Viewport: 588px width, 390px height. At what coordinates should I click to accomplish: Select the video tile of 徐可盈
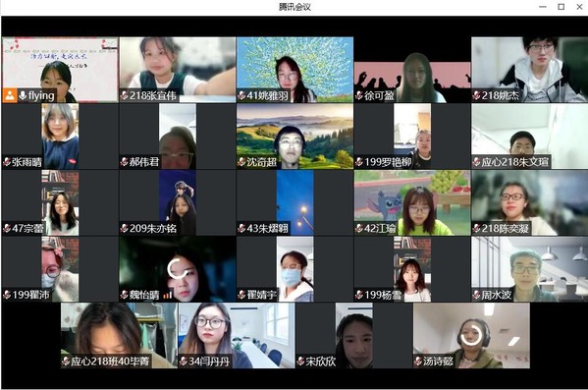coord(412,70)
